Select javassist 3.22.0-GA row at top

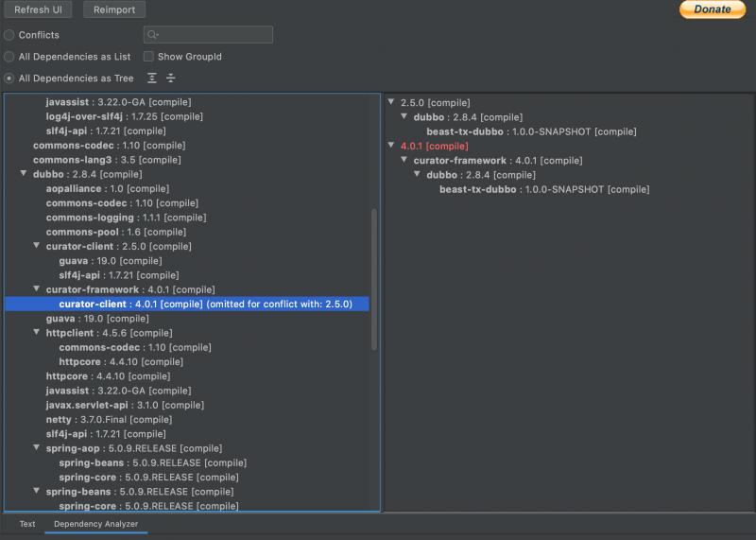[118, 102]
